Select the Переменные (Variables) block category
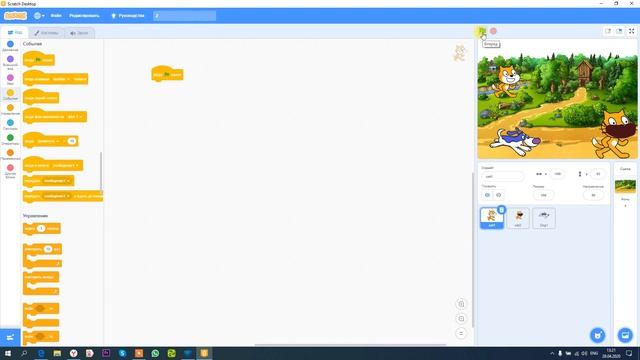 pyautogui.click(x=10, y=155)
